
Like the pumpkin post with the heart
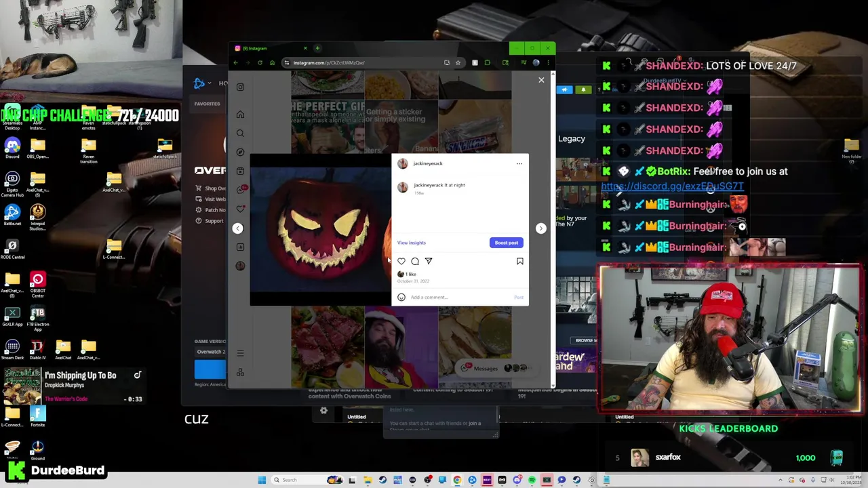[401, 261]
